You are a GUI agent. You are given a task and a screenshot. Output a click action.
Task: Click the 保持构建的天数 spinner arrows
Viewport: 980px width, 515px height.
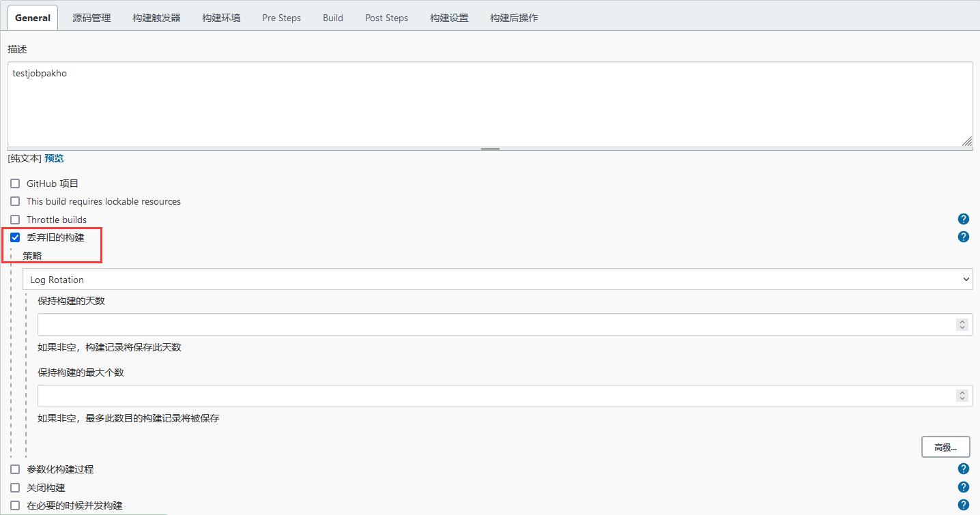tap(962, 325)
